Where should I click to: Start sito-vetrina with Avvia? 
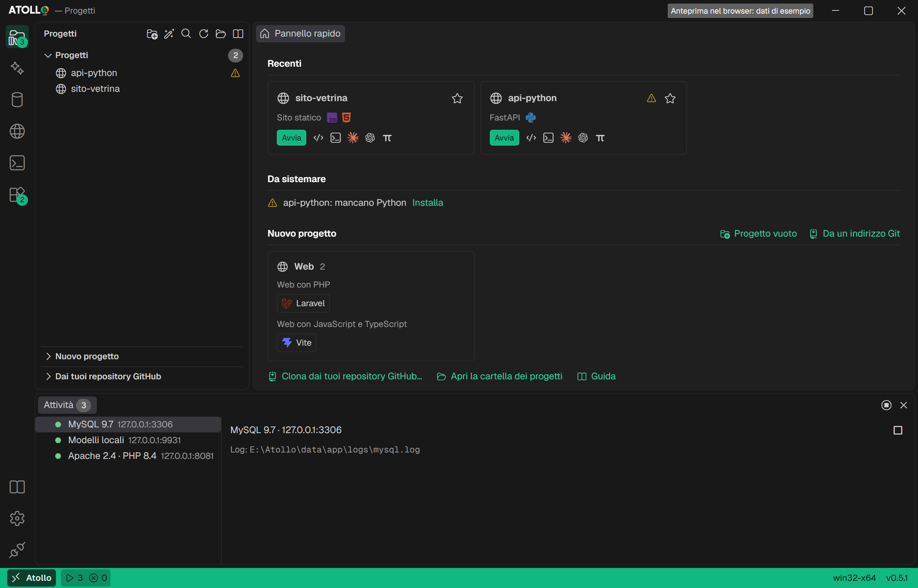coord(292,138)
